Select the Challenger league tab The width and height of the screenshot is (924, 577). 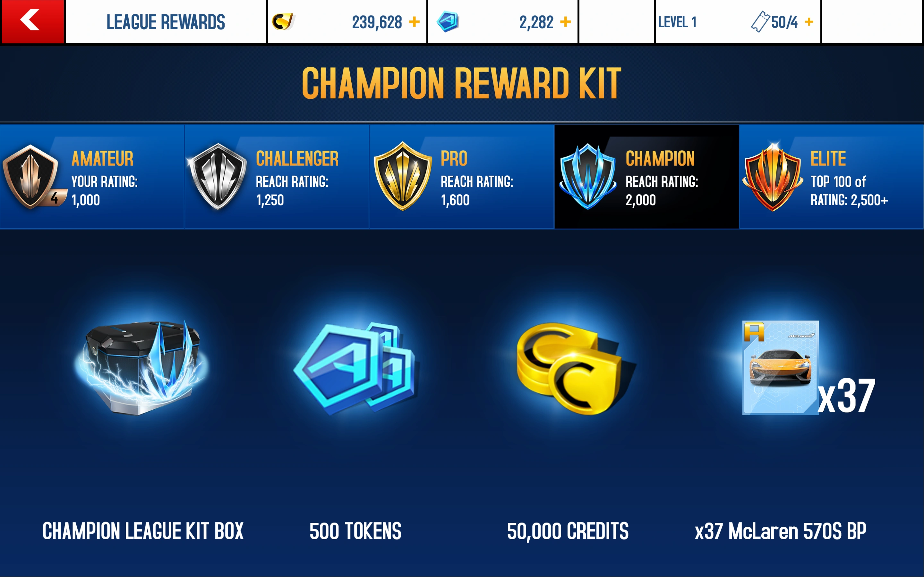[277, 177]
